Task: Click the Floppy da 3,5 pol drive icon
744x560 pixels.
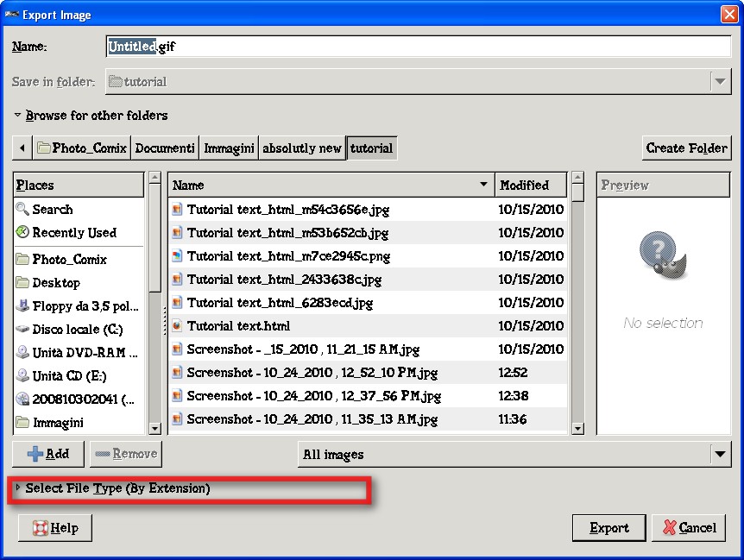Action: click(22, 305)
